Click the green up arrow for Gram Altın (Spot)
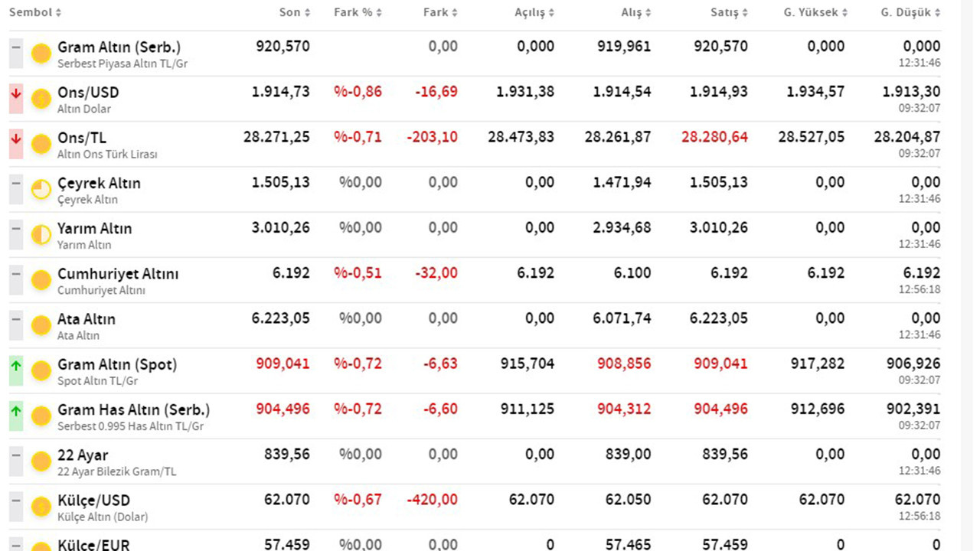This screenshot has width=980, height=551. tap(16, 371)
